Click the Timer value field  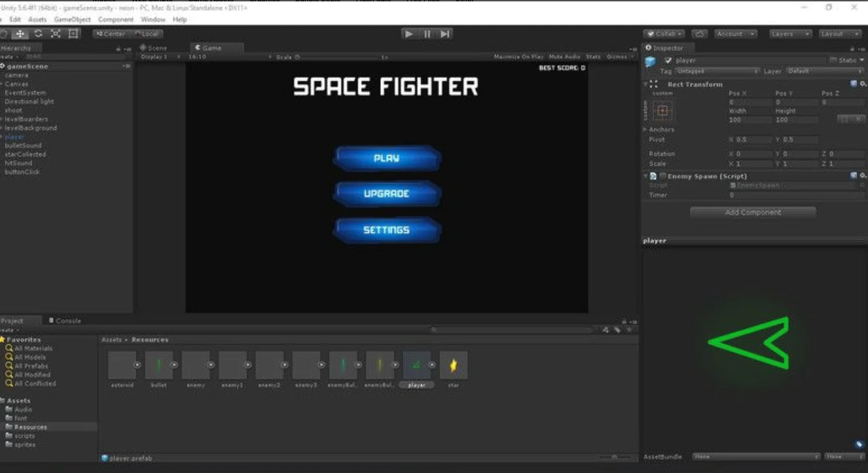pos(796,195)
